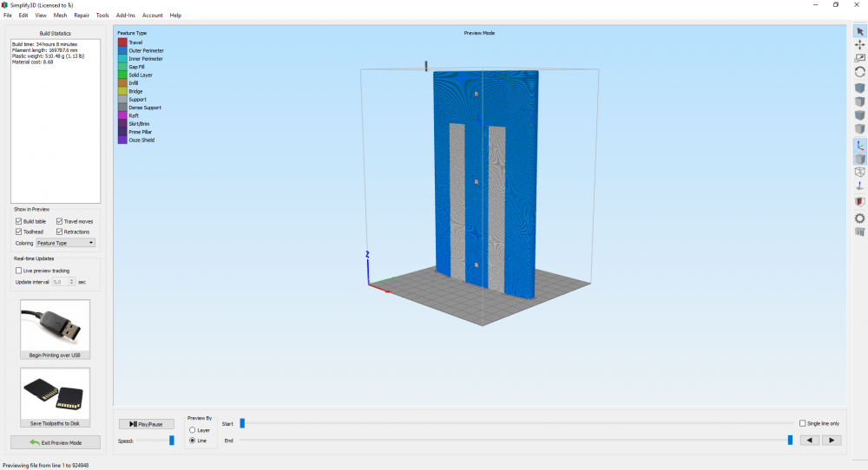Open the Account menu

[152, 16]
